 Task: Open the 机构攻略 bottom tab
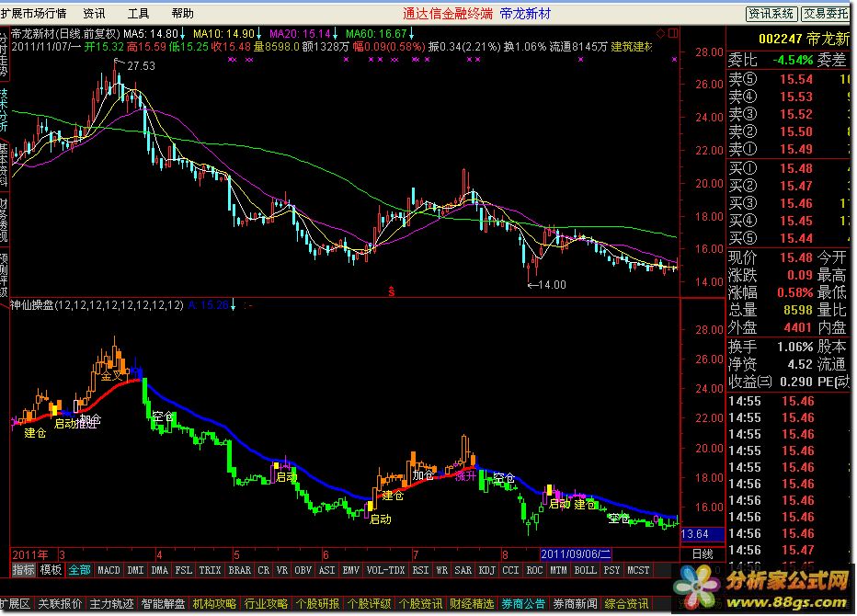[215, 604]
